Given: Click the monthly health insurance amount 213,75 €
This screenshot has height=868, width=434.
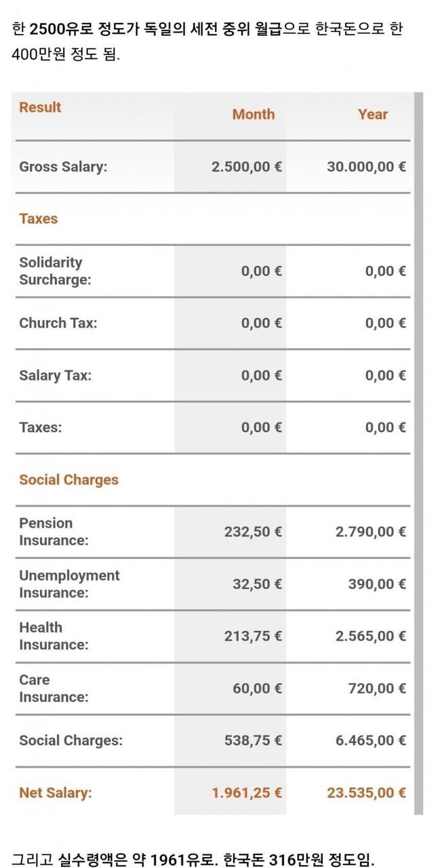Looking at the screenshot, I should pyautogui.click(x=253, y=636).
